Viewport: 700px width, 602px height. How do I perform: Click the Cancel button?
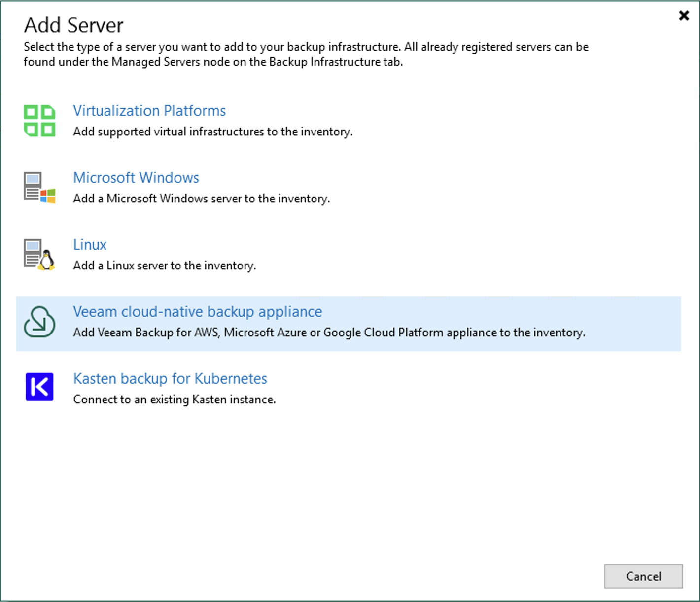(643, 576)
